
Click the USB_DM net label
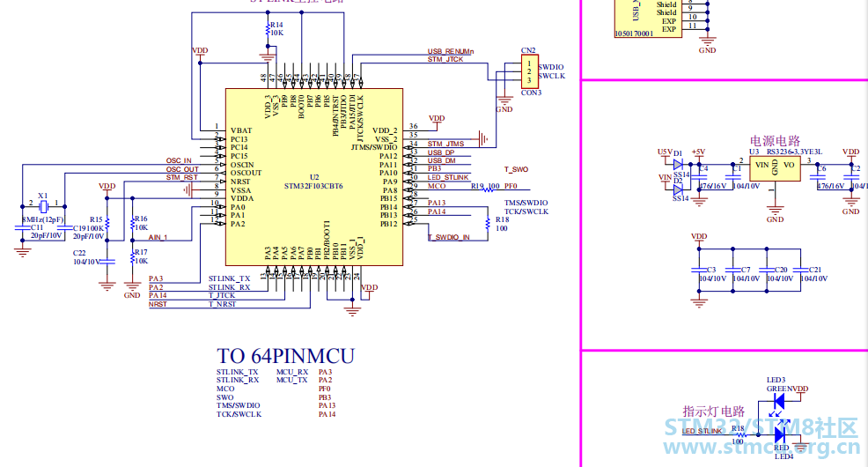click(x=441, y=160)
